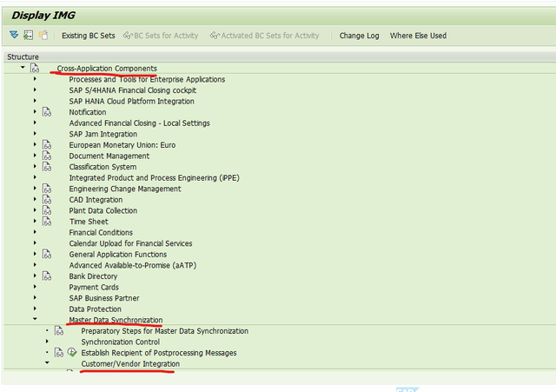
Task: Collapse the Customer/Vendor Integration node
Action: coord(47,363)
